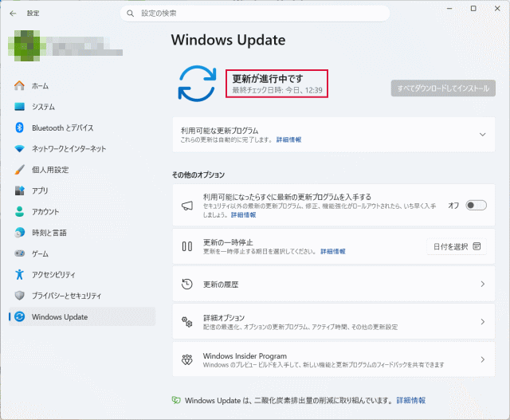Open アクセシビリティ settings page

coord(82,274)
